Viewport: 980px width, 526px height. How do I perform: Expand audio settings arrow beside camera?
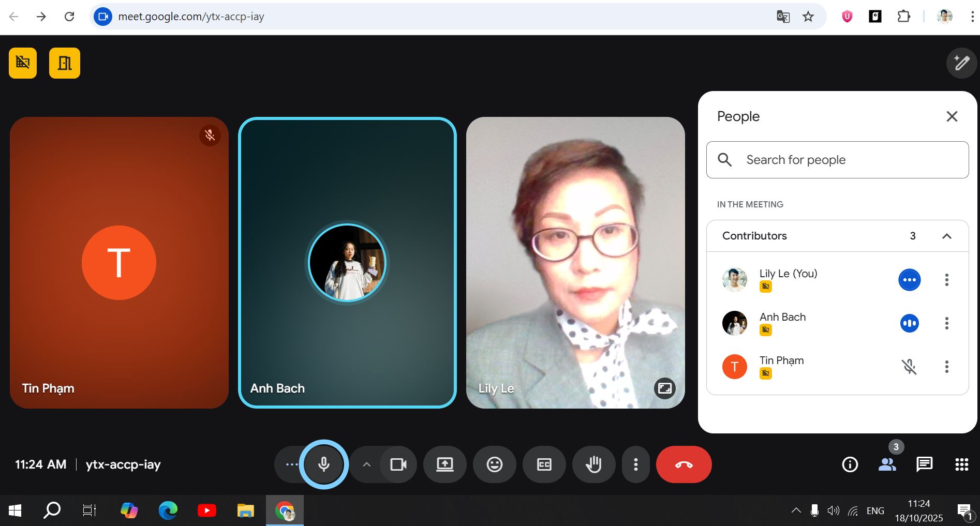(x=366, y=464)
